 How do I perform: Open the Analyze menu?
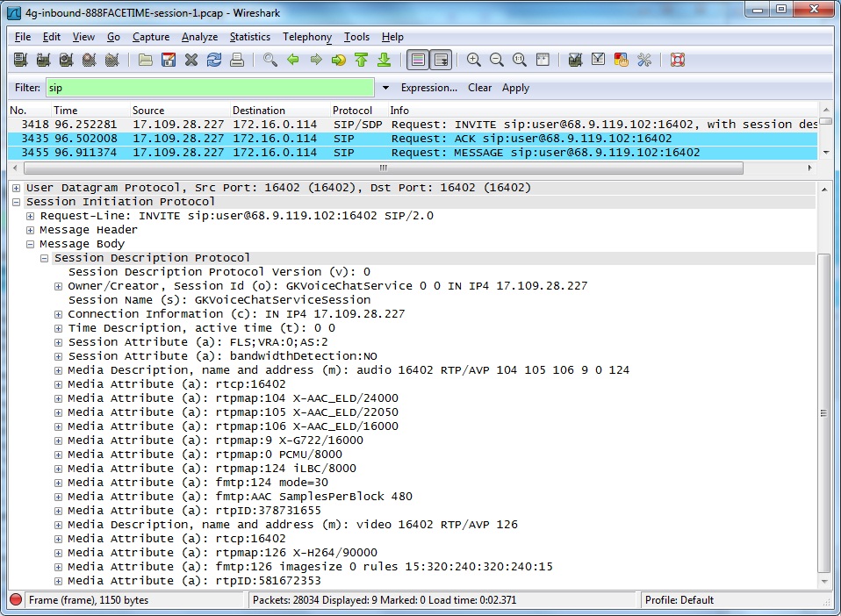pos(199,37)
